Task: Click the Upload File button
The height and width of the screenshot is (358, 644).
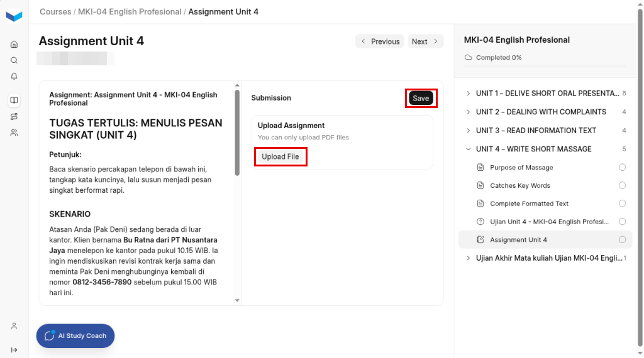Action: [280, 156]
